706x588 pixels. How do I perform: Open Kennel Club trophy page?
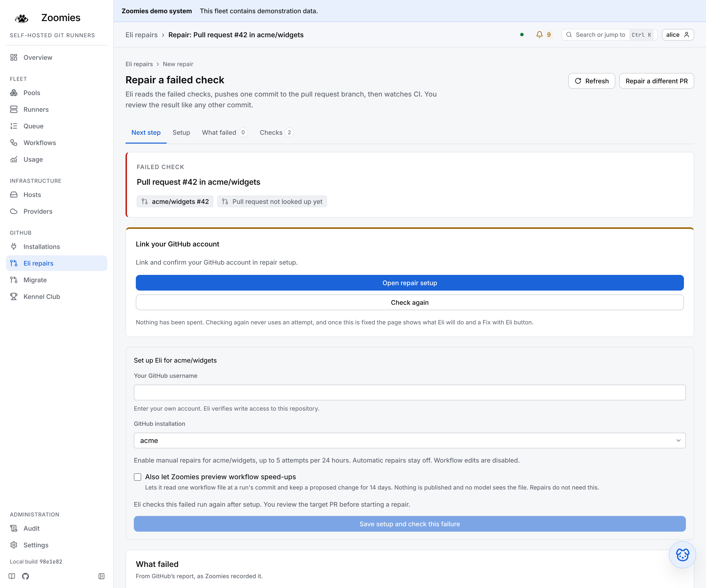click(56, 297)
